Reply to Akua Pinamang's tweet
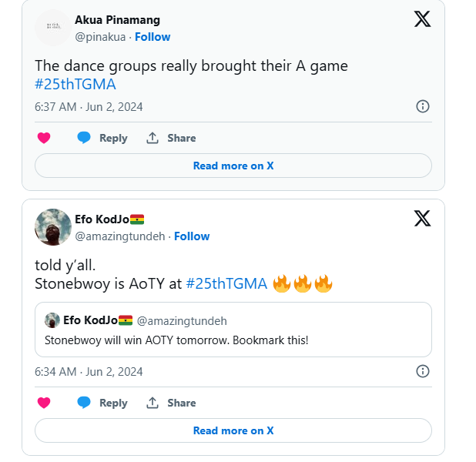Viewport: 476px width, 462px height. (102, 138)
